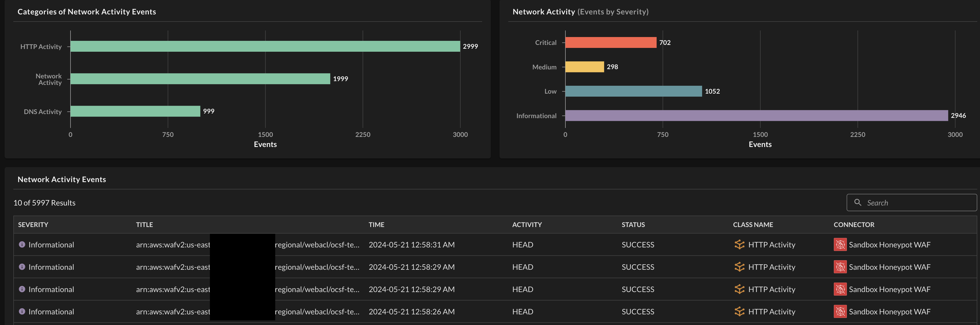This screenshot has height=325, width=980.
Task: Sort the table by the TITLE column header
Action: click(x=145, y=225)
